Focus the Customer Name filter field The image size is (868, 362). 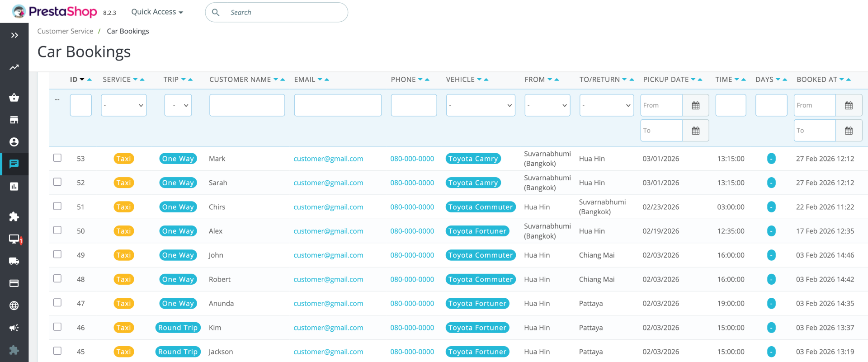[247, 105]
